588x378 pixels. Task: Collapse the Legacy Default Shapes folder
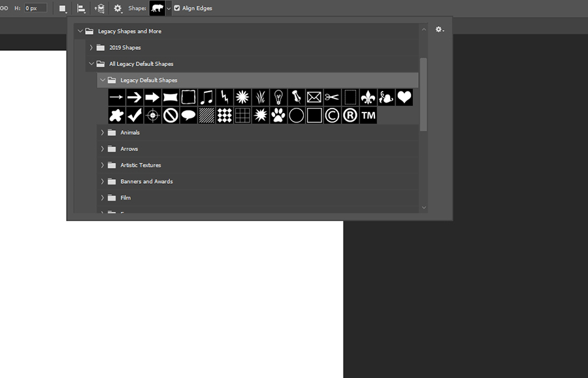pyautogui.click(x=103, y=80)
